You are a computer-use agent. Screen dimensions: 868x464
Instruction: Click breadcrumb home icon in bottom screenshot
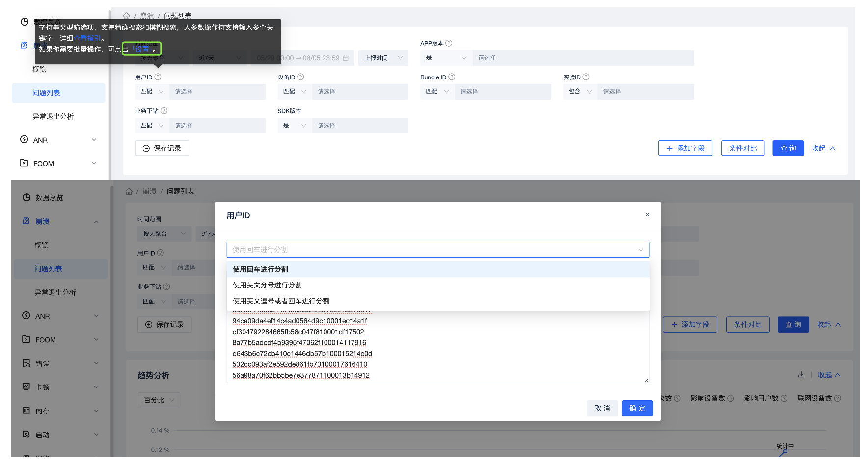click(x=129, y=191)
